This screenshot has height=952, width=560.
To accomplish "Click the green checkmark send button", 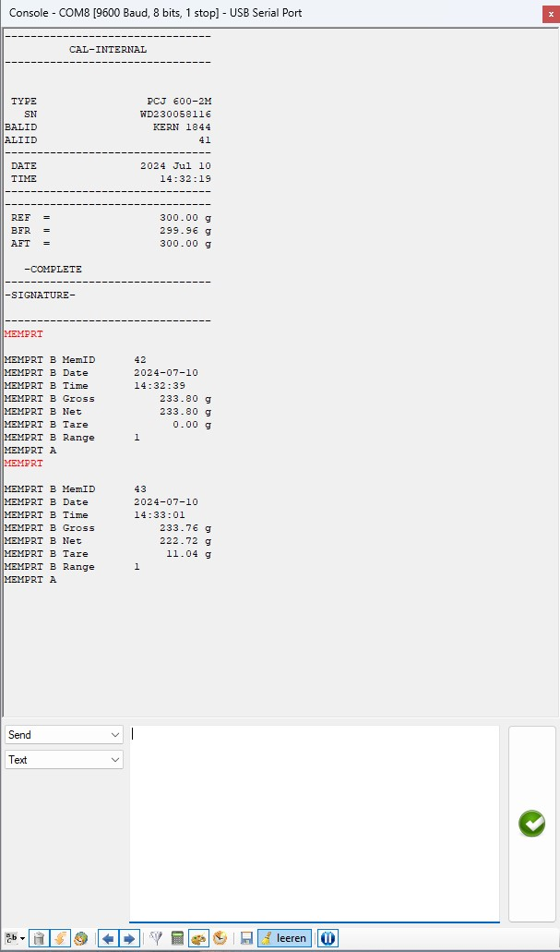I will (532, 824).
